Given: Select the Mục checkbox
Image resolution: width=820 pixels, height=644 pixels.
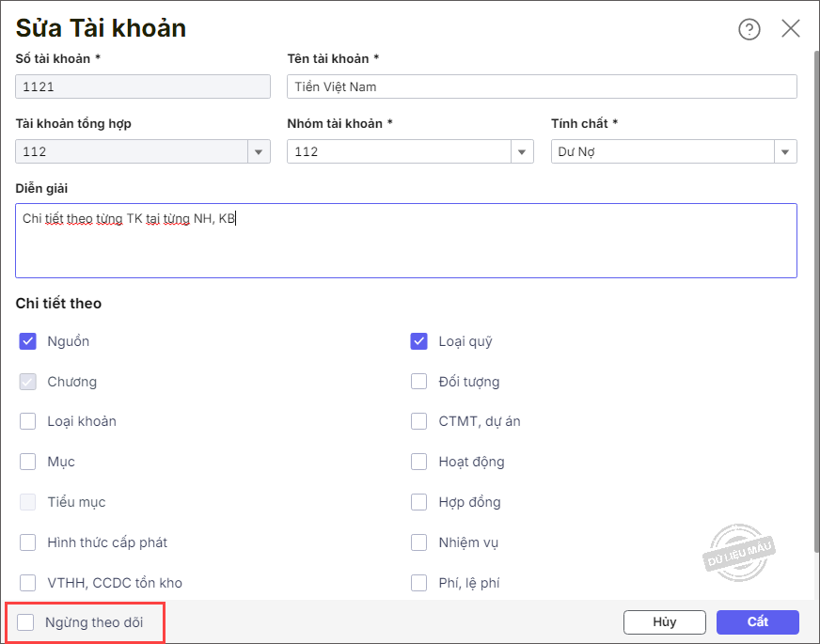Looking at the screenshot, I should point(28,462).
